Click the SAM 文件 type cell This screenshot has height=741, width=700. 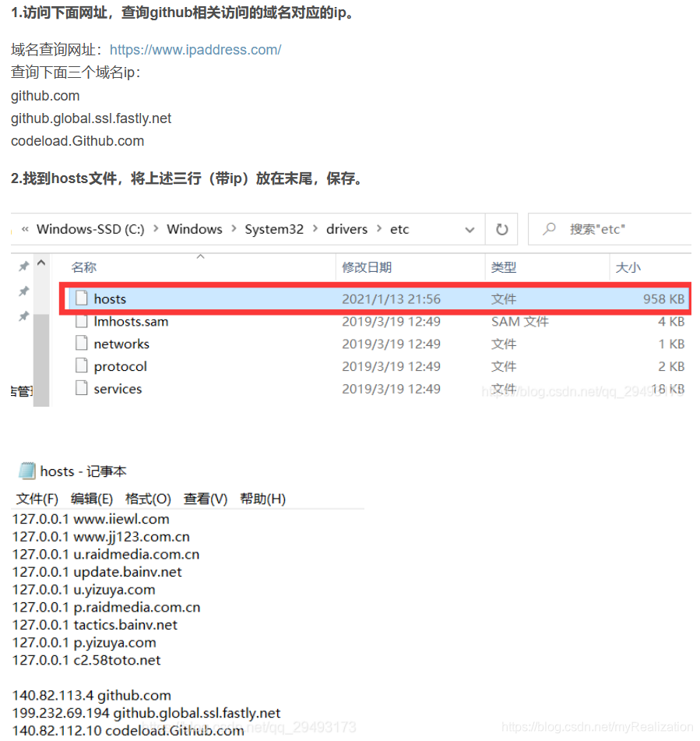(520, 322)
